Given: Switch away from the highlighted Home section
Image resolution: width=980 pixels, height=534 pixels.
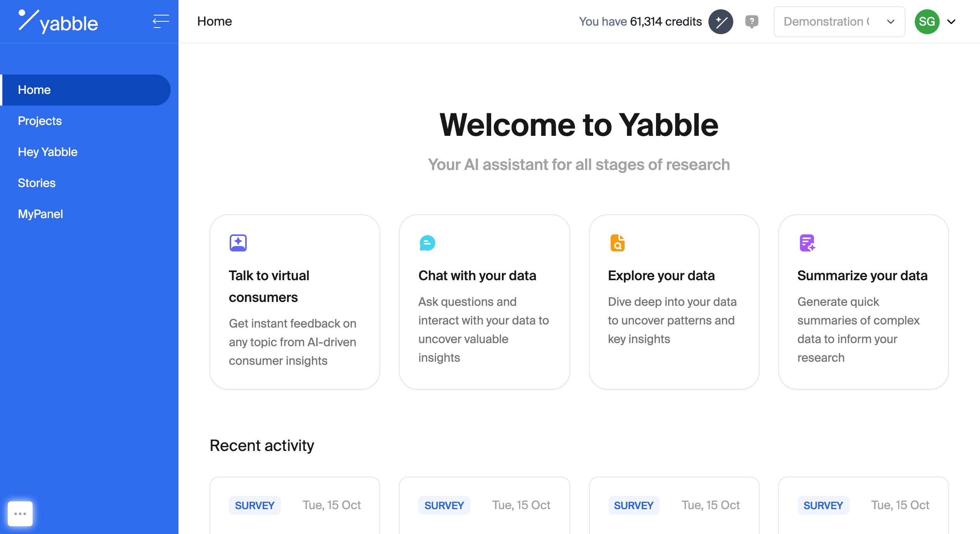Looking at the screenshot, I should pyautogui.click(x=34, y=90).
